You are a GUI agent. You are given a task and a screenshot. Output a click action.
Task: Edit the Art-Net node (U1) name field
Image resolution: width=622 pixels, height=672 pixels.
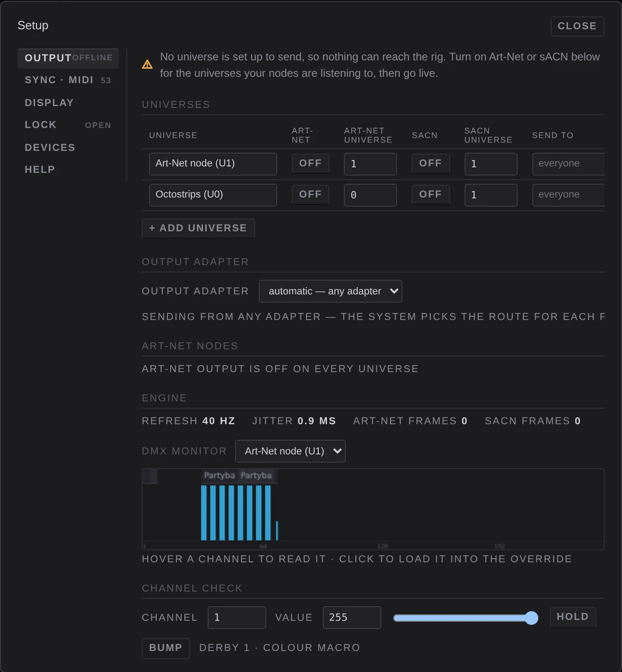point(213,164)
